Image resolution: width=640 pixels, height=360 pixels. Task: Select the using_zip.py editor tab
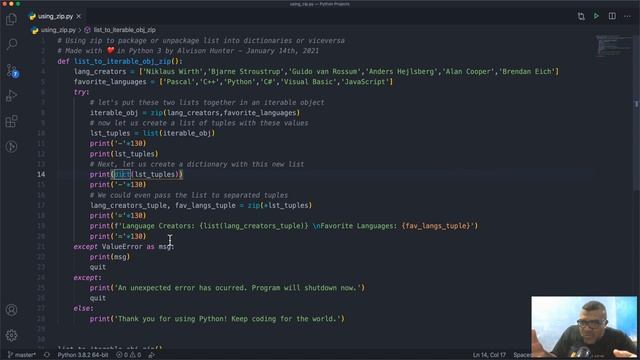coord(55,16)
